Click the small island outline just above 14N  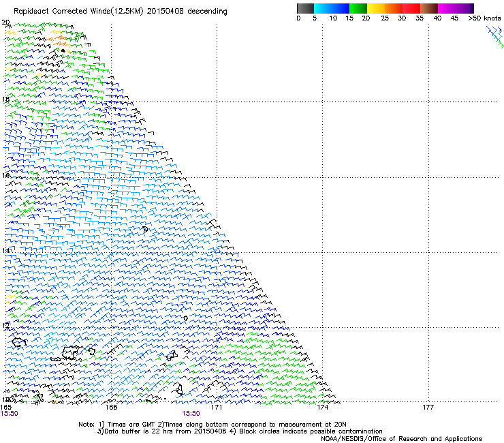(x=145, y=230)
